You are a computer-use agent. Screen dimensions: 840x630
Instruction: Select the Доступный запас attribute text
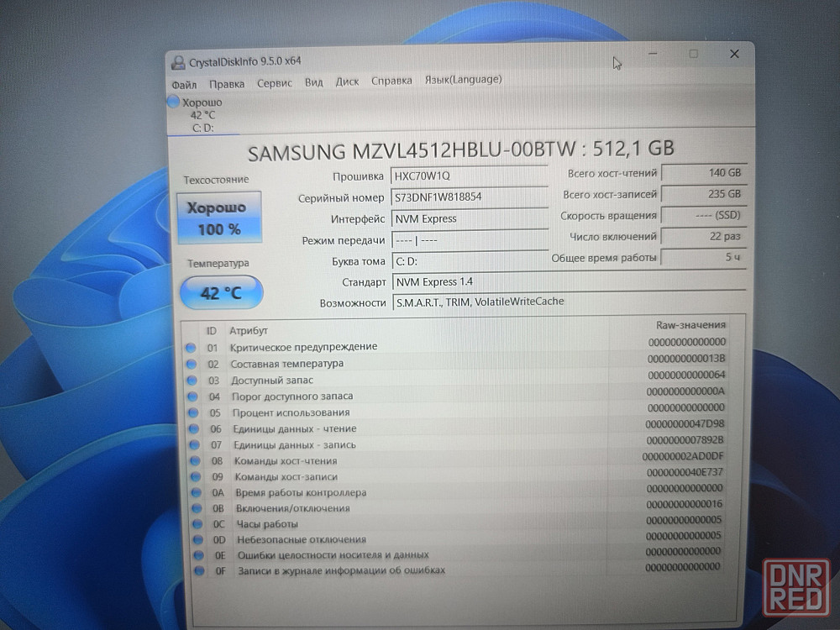[272, 380]
